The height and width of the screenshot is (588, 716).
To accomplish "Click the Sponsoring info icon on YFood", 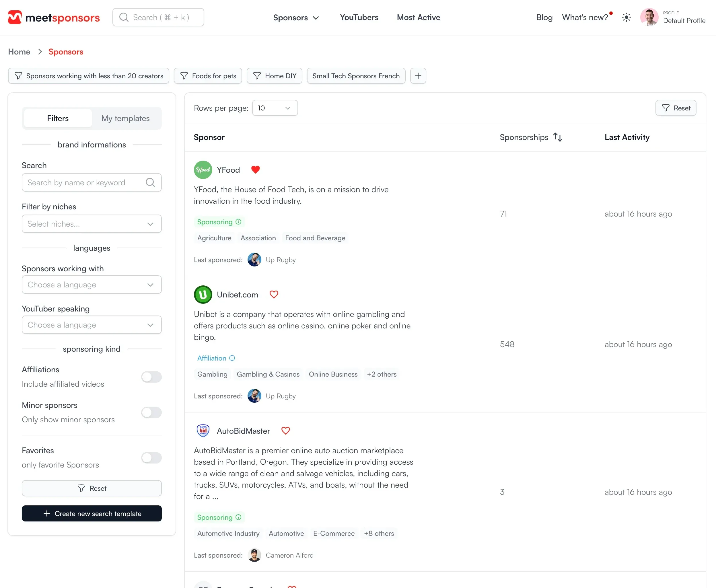I will [x=238, y=221].
